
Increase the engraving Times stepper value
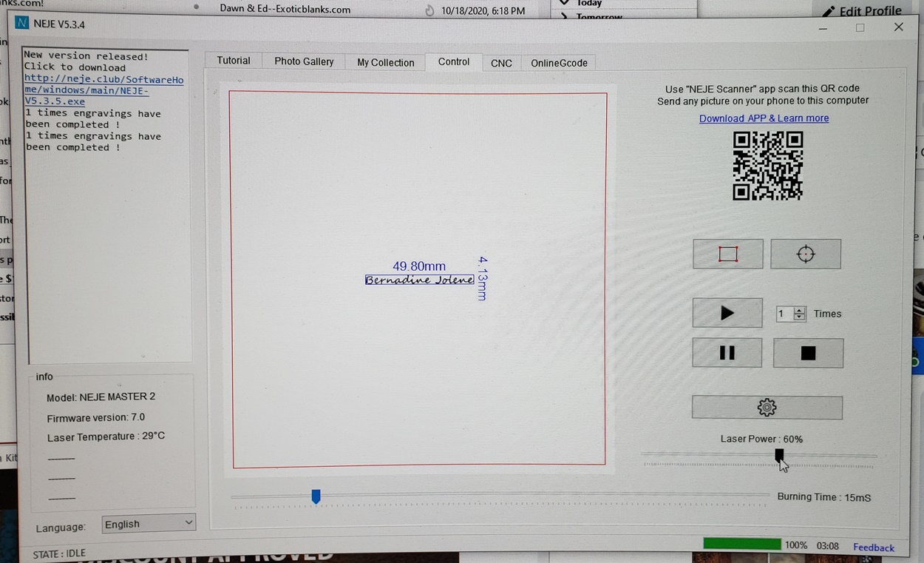(799, 310)
